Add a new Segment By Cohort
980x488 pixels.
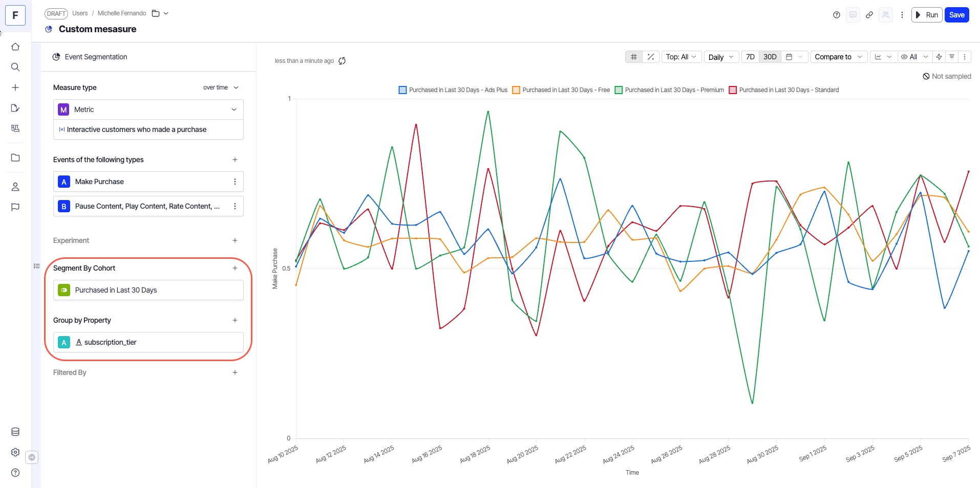(x=235, y=268)
